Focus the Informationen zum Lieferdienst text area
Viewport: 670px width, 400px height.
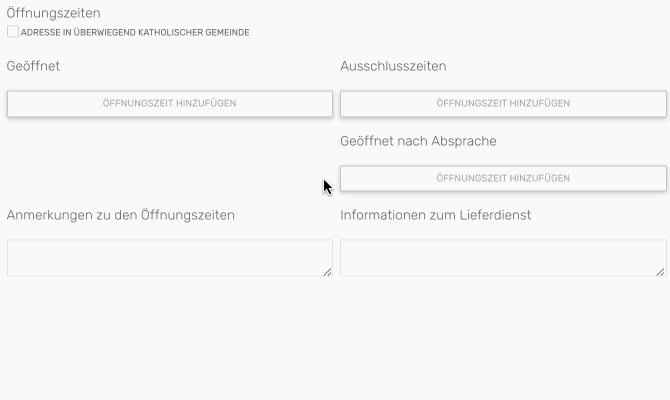click(501, 257)
